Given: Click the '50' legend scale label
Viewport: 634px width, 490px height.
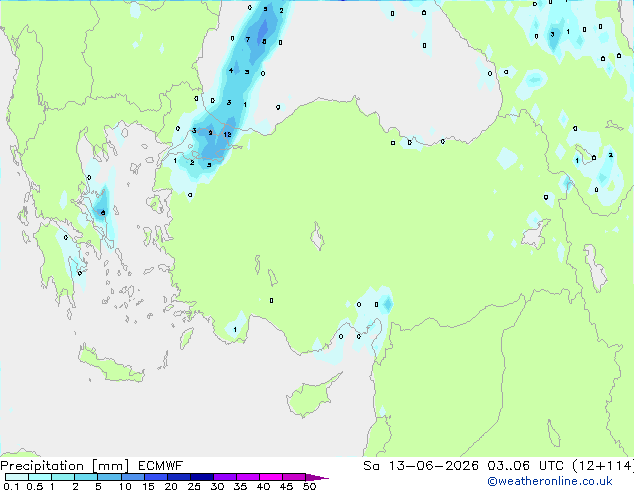Looking at the screenshot, I should [x=309, y=486].
